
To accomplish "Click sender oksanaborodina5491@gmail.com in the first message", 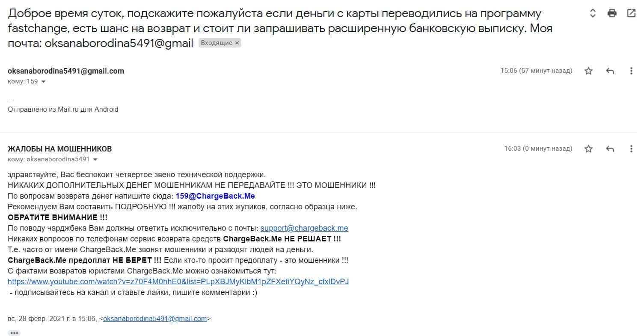I will pos(66,71).
